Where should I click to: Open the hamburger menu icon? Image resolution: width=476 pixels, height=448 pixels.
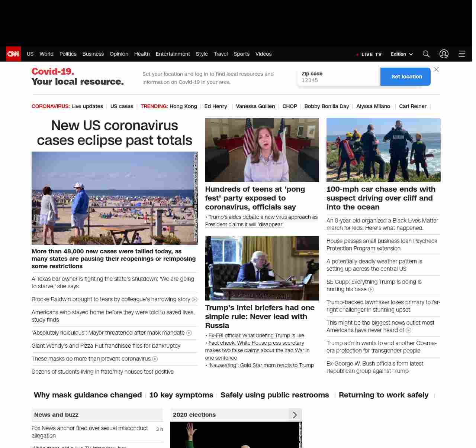(462, 54)
